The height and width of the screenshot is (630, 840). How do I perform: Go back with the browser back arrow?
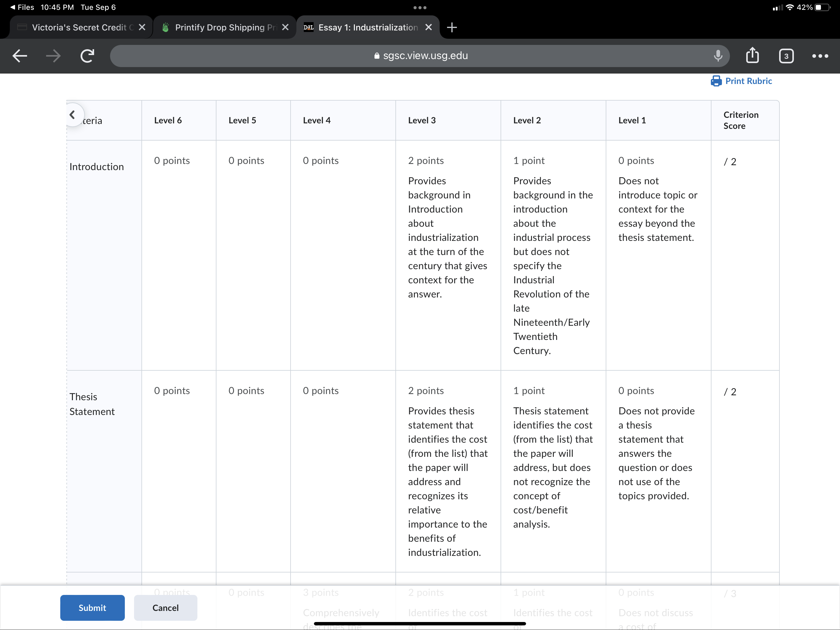(20, 56)
